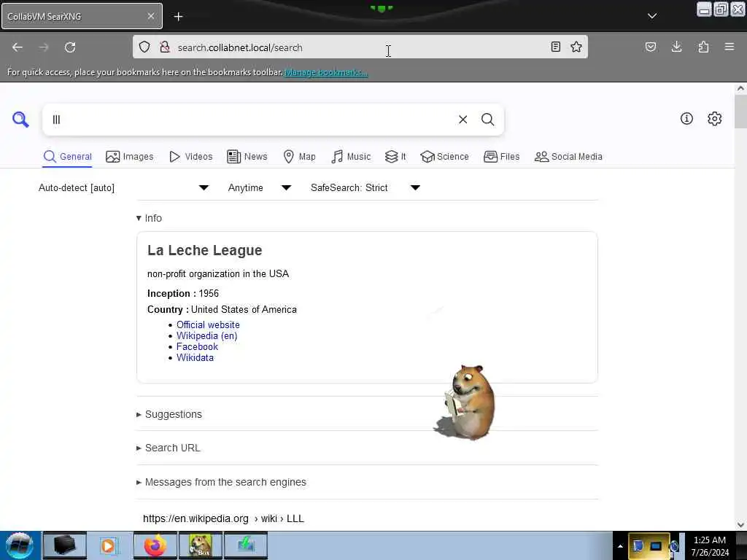Click the SearXNG magnifier logo
Screen dimensions: 747x560
click(20, 120)
